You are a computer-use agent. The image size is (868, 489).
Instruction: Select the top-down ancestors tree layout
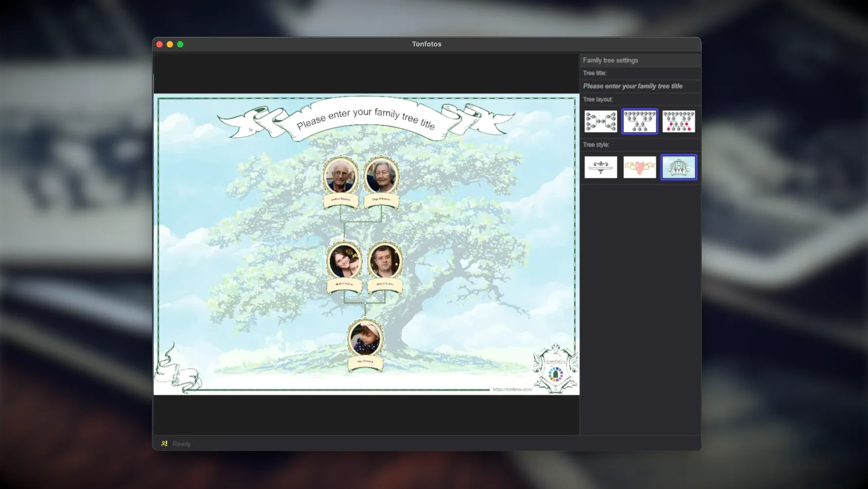(639, 122)
